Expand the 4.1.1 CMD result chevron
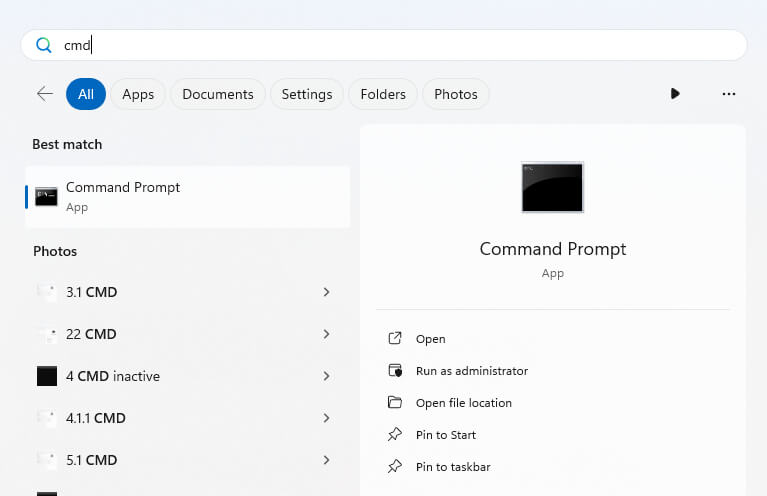 pos(327,418)
